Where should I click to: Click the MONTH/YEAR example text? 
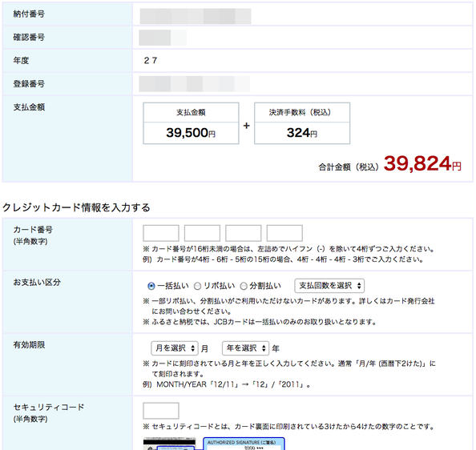click(x=227, y=384)
